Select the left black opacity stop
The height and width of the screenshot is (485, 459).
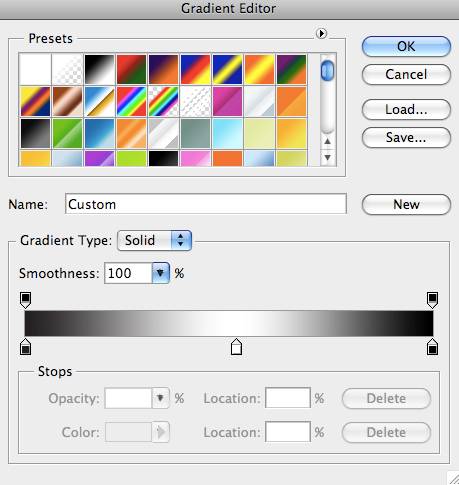click(26, 300)
